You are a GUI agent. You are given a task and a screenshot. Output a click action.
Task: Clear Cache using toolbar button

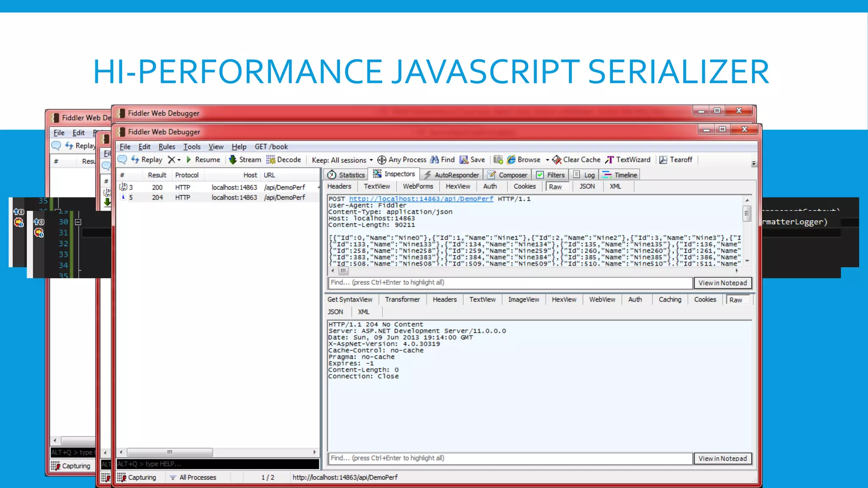click(x=576, y=160)
